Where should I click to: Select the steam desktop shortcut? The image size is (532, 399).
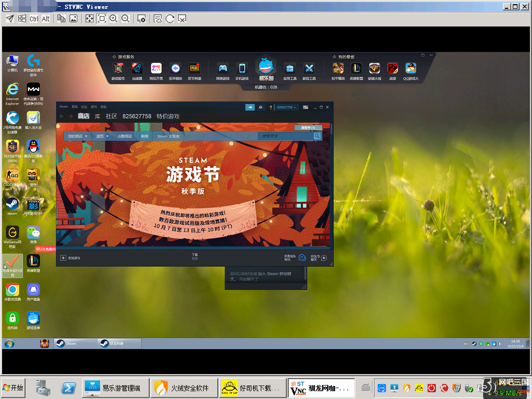pos(12,206)
